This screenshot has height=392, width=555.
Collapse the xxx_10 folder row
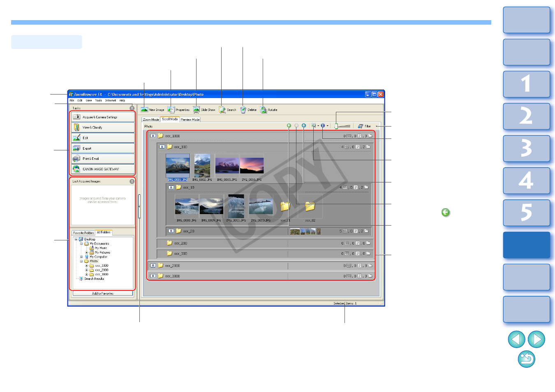pos(171,187)
